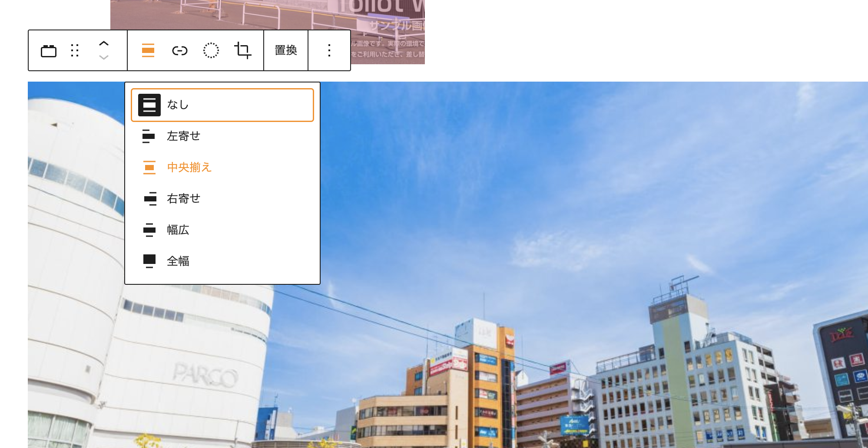Screen dimensions: 868x448
Task: Select 幅広 wide width option
Action: (222, 230)
